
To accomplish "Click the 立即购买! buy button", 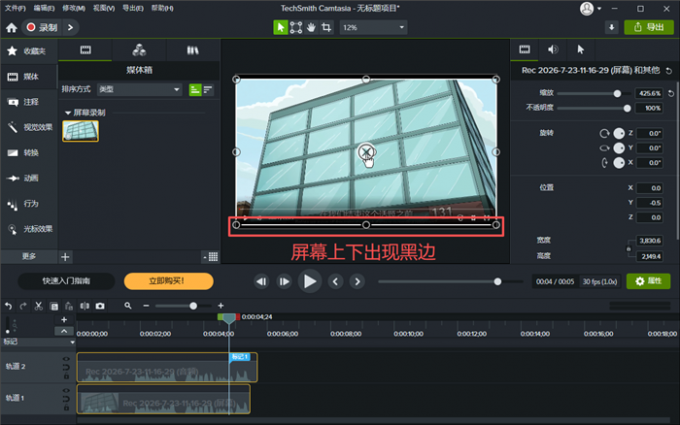I will (x=169, y=281).
